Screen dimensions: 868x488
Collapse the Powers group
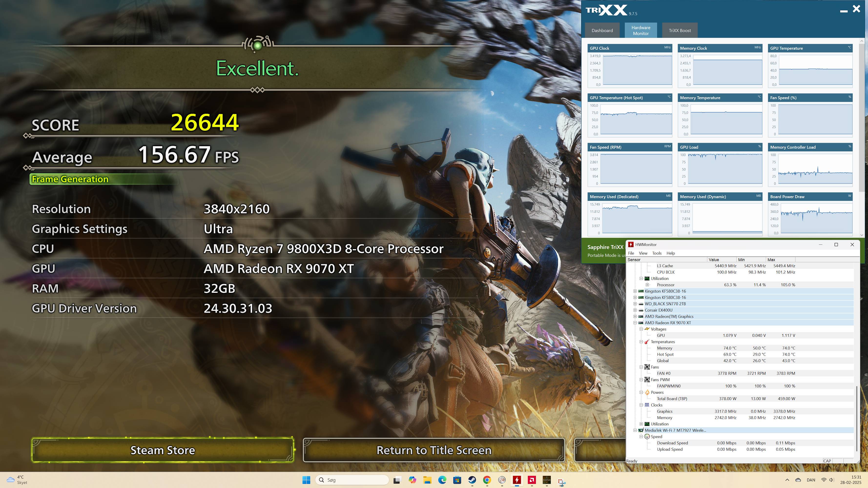pyautogui.click(x=641, y=392)
